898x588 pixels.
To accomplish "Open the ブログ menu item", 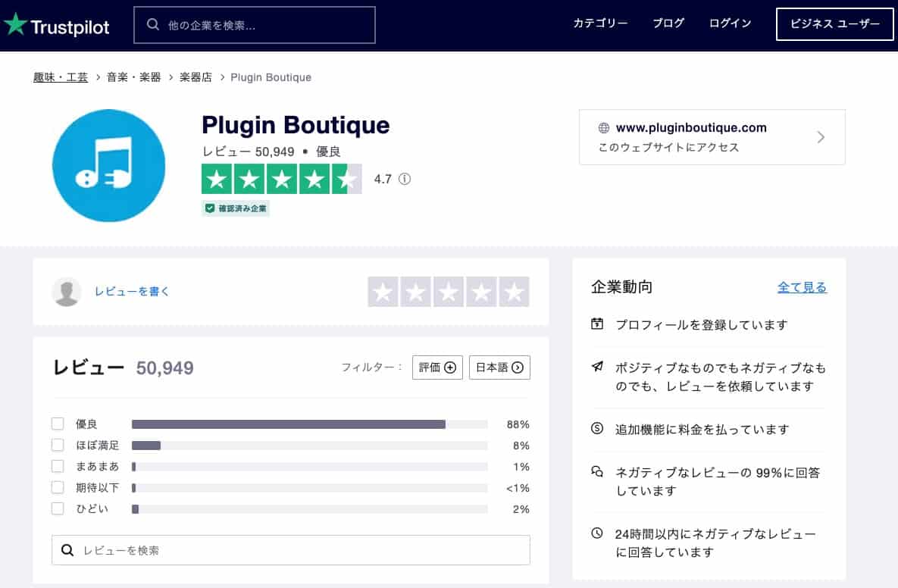I will (668, 23).
